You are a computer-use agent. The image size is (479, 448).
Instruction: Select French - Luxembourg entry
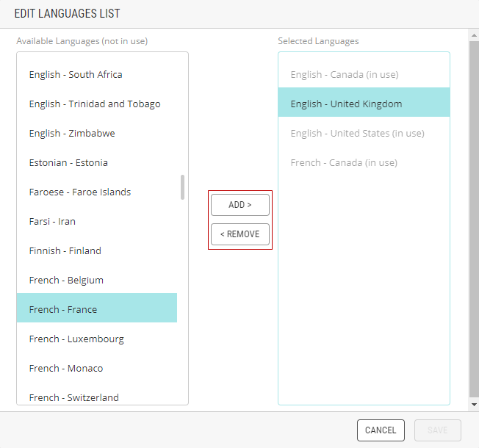point(97,339)
